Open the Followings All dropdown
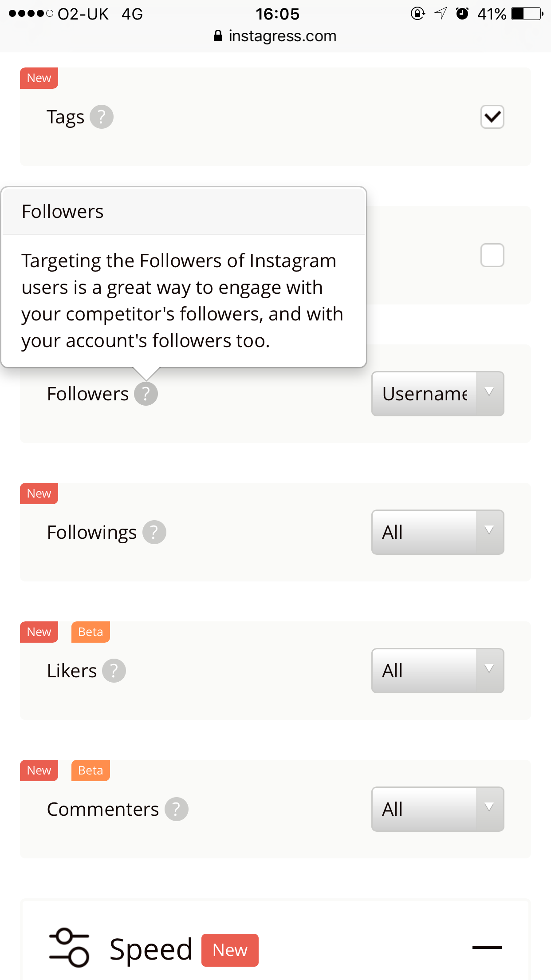Screen dimensions: 551x980 [x=438, y=532]
